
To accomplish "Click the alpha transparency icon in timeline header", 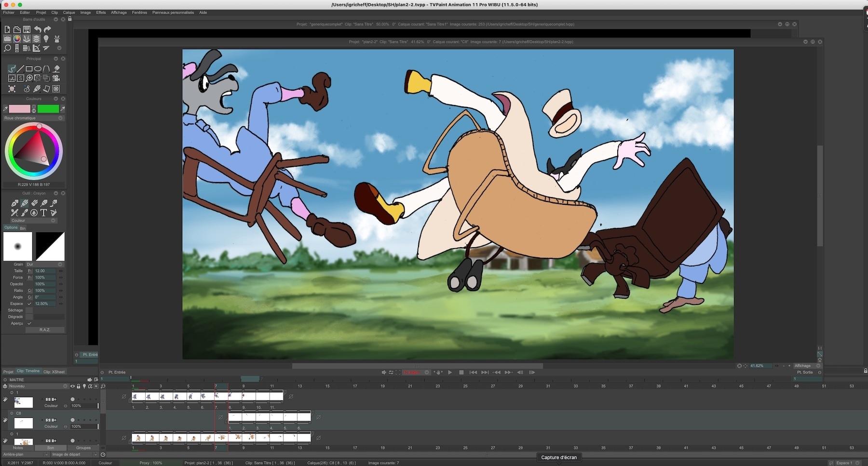I will tap(90, 386).
